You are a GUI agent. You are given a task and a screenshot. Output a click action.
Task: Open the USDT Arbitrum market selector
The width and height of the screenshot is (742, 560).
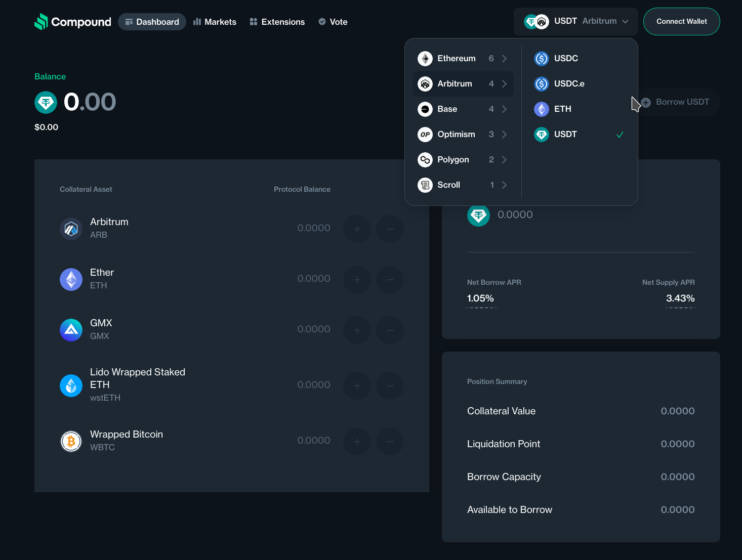click(575, 21)
